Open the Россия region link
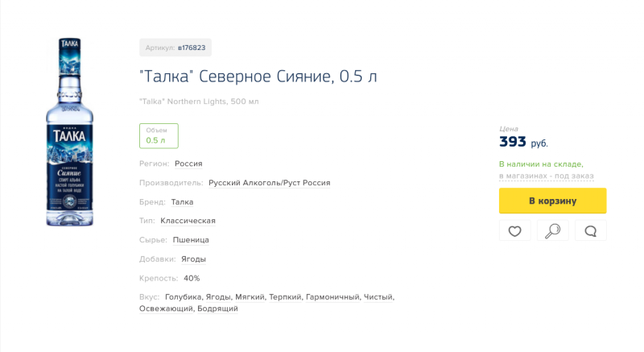Image resolution: width=644 pixels, height=352 pixels. point(188,164)
